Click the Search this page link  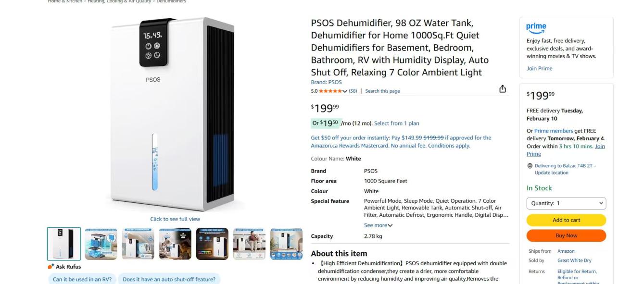point(382,91)
